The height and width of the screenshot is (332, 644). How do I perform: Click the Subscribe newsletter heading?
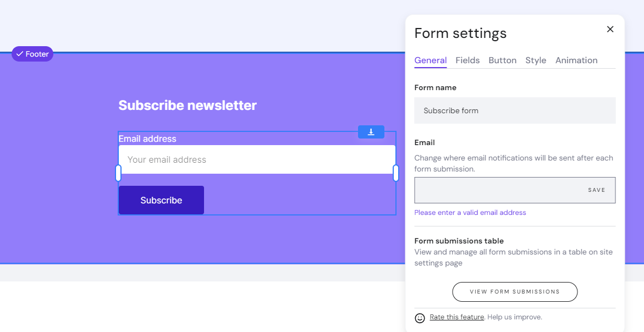[188, 105]
